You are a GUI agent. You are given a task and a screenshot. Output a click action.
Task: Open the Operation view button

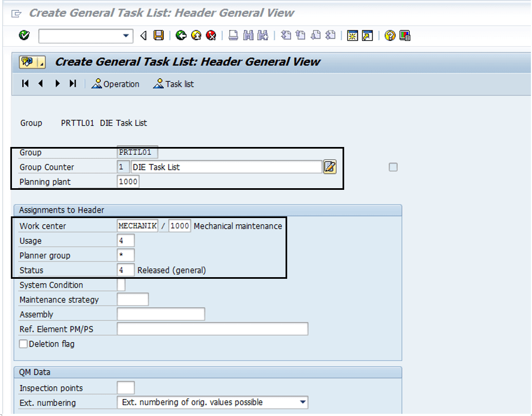pos(115,84)
